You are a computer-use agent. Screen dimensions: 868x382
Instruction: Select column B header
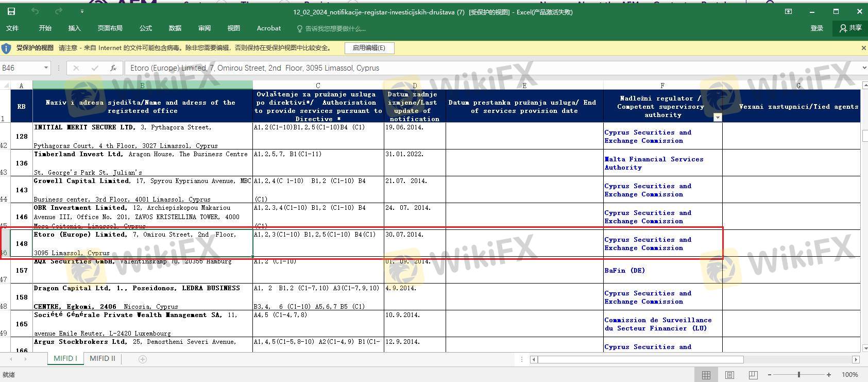(143, 86)
